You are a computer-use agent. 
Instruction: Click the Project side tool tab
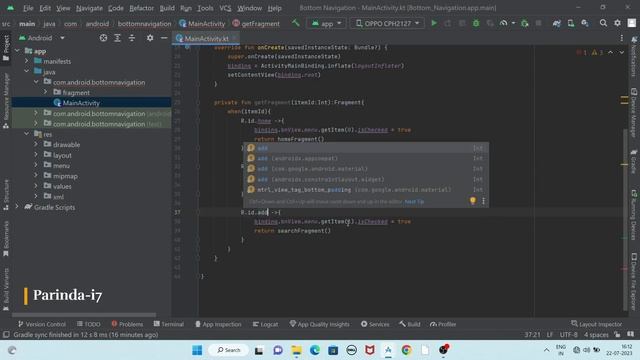[x=6, y=48]
